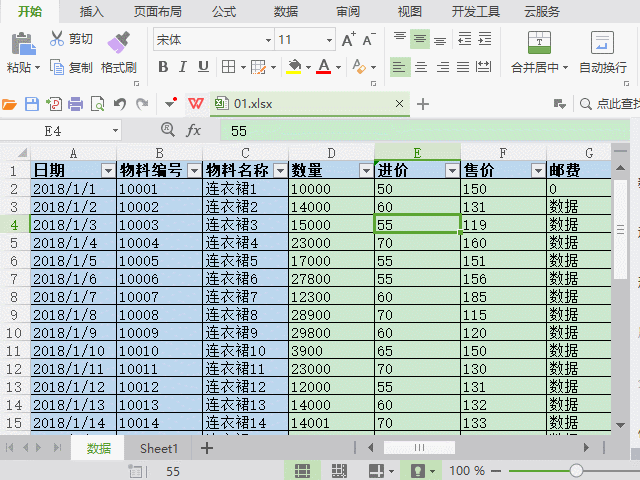Open the 日期 column filter dropdown
The height and width of the screenshot is (480, 640).
(x=108, y=170)
